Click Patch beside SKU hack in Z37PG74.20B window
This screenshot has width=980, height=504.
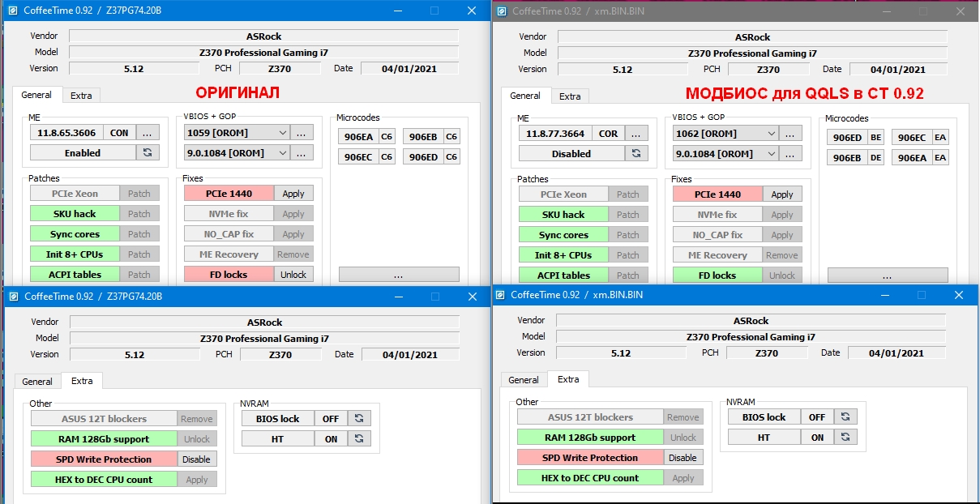(x=139, y=214)
